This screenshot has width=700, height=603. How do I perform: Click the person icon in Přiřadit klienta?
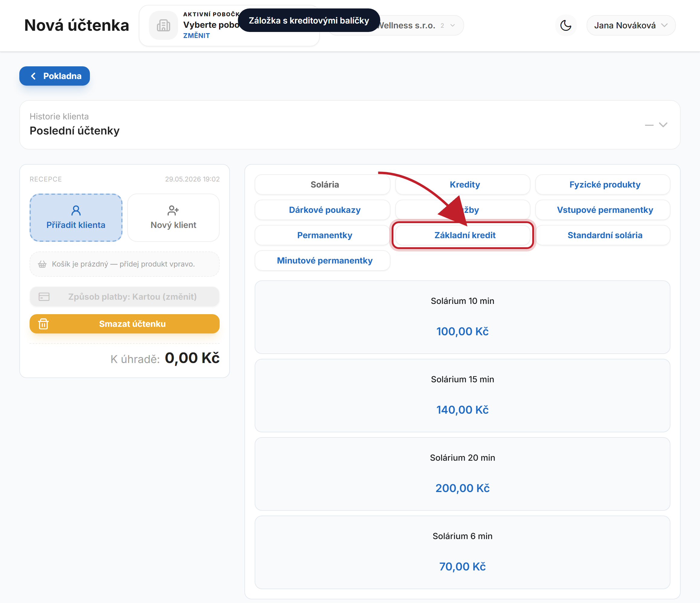pyautogui.click(x=76, y=210)
